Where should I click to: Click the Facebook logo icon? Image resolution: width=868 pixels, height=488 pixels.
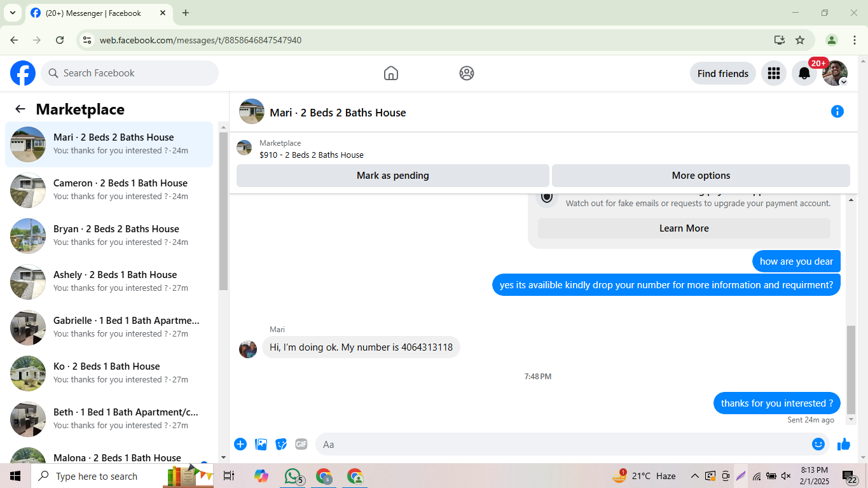[x=23, y=73]
